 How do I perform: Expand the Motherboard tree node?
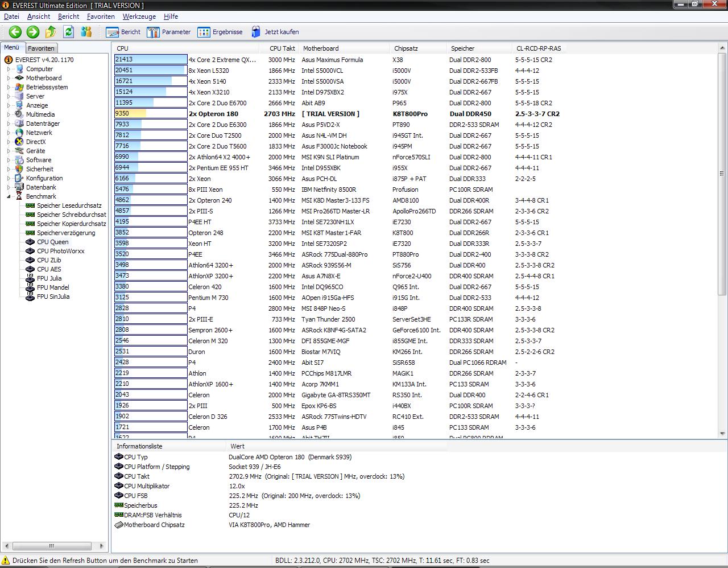coord(9,78)
